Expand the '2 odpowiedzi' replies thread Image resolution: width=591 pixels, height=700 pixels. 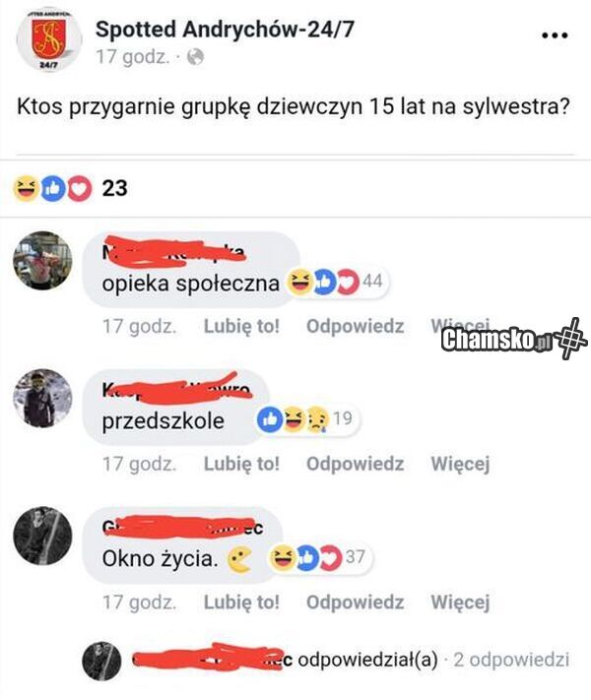tap(511, 660)
